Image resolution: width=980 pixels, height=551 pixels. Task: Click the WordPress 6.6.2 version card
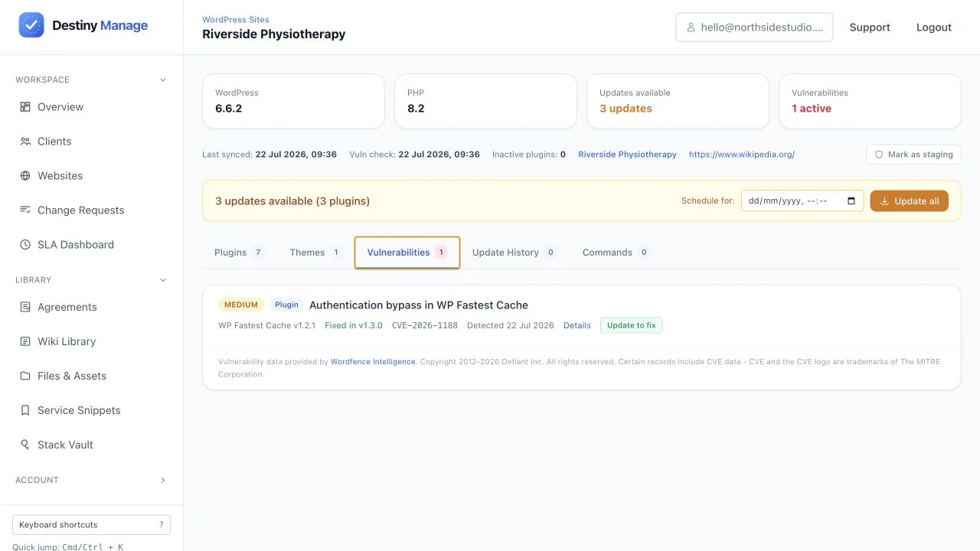click(x=293, y=101)
